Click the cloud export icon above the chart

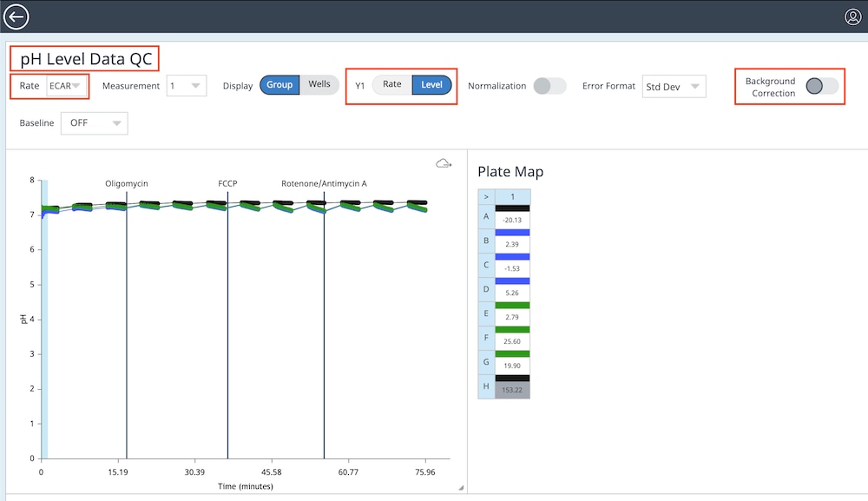coord(444,163)
